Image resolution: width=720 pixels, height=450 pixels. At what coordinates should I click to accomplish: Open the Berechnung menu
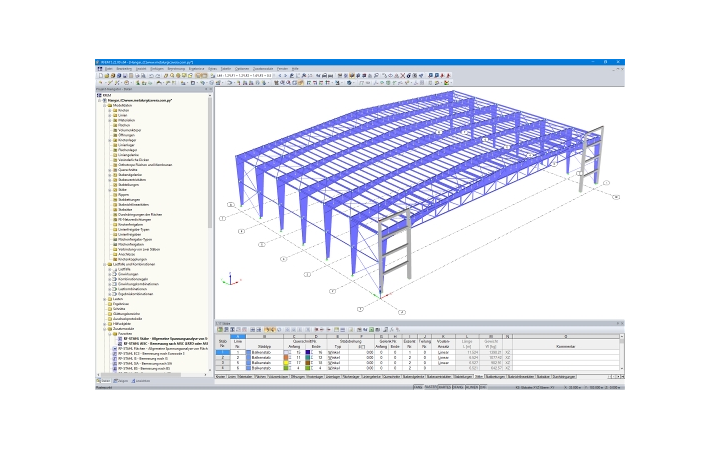pos(176,68)
